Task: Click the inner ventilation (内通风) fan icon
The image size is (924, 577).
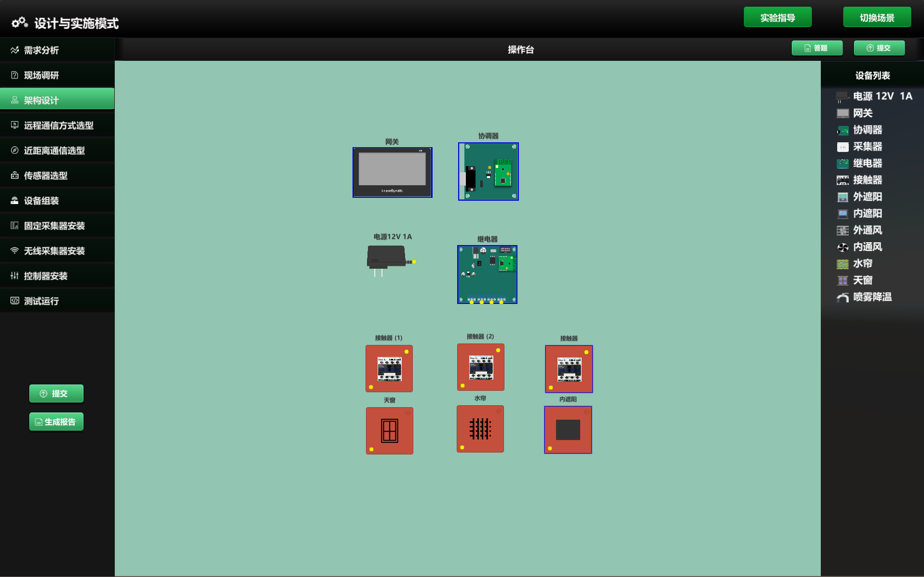Action: (842, 247)
